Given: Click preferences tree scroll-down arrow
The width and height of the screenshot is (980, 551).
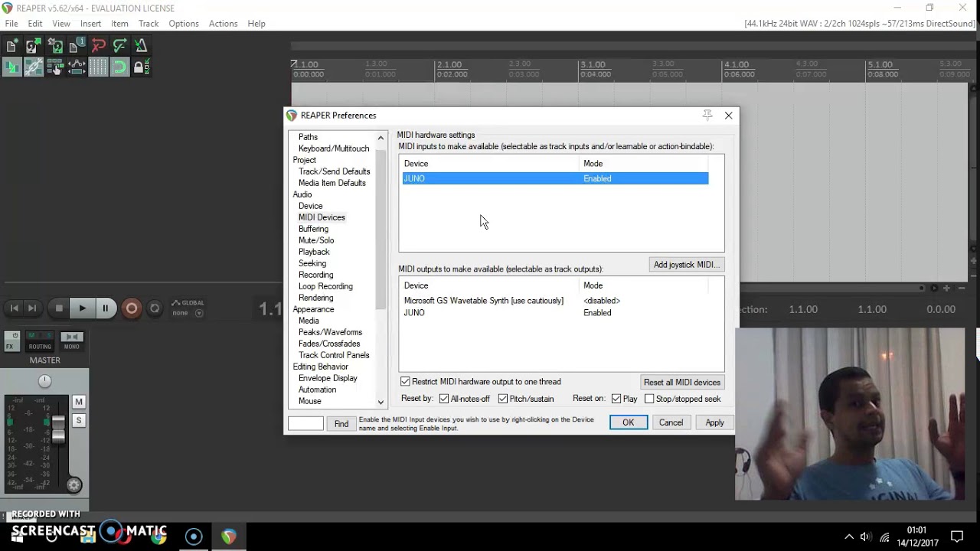Looking at the screenshot, I should [381, 402].
